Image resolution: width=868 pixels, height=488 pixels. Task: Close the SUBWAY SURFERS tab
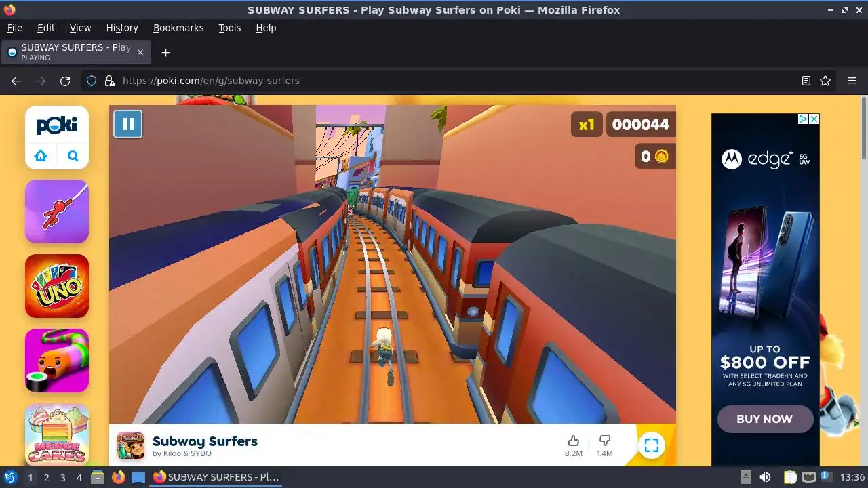(x=140, y=52)
